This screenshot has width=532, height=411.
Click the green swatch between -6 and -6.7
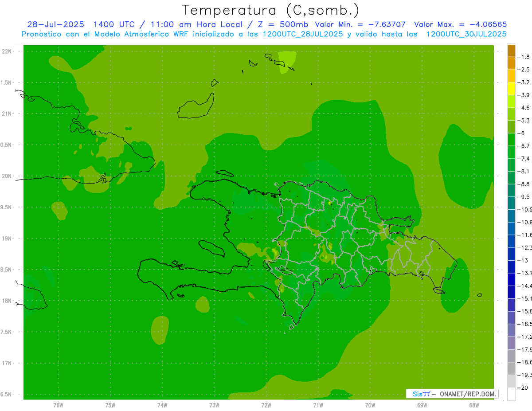coord(511,139)
